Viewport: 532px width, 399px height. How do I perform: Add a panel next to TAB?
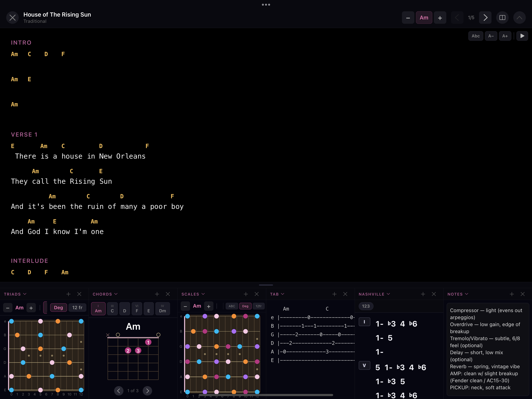point(334,294)
